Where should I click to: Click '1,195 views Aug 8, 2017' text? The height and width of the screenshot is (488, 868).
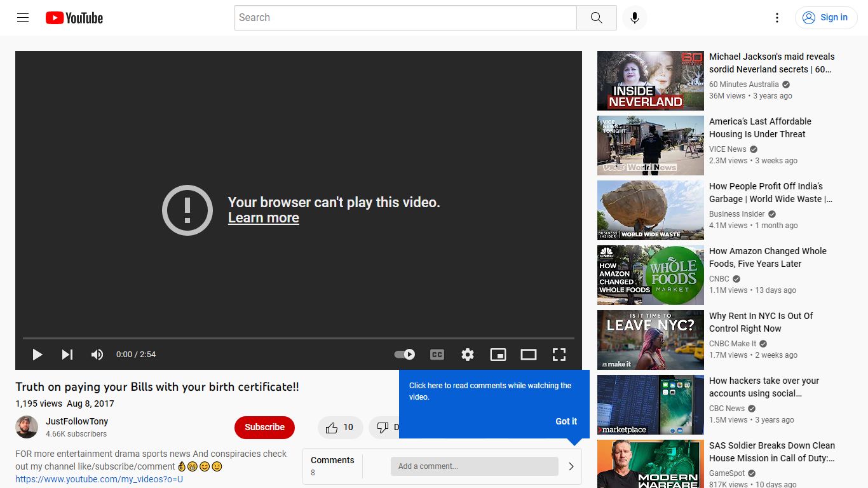point(65,403)
